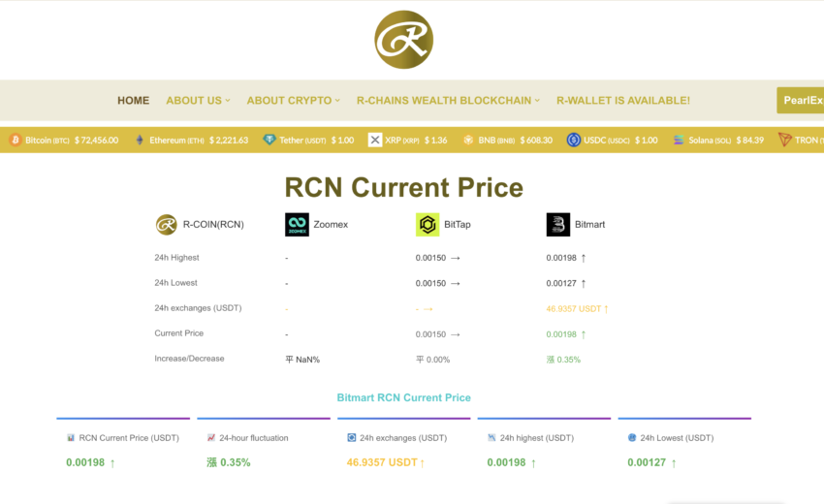Click the $72,456.00 Bitcoin price
Image resolution: width=824 pixels, height=504 pixels.
[96, 141]
